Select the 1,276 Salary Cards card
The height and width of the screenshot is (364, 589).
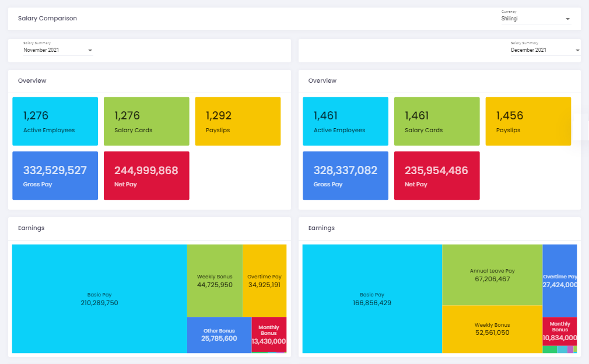click(146, 121)
